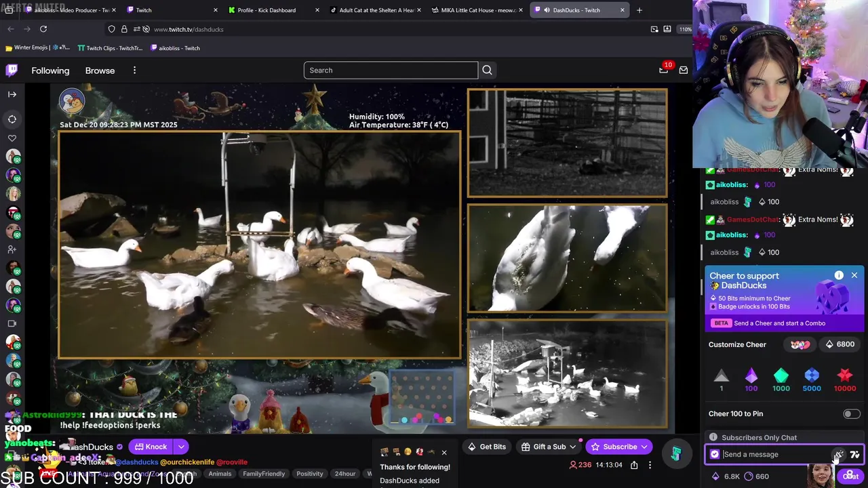Open the @ourchickenlife link
Screen dimensions: 868x488
187,462
